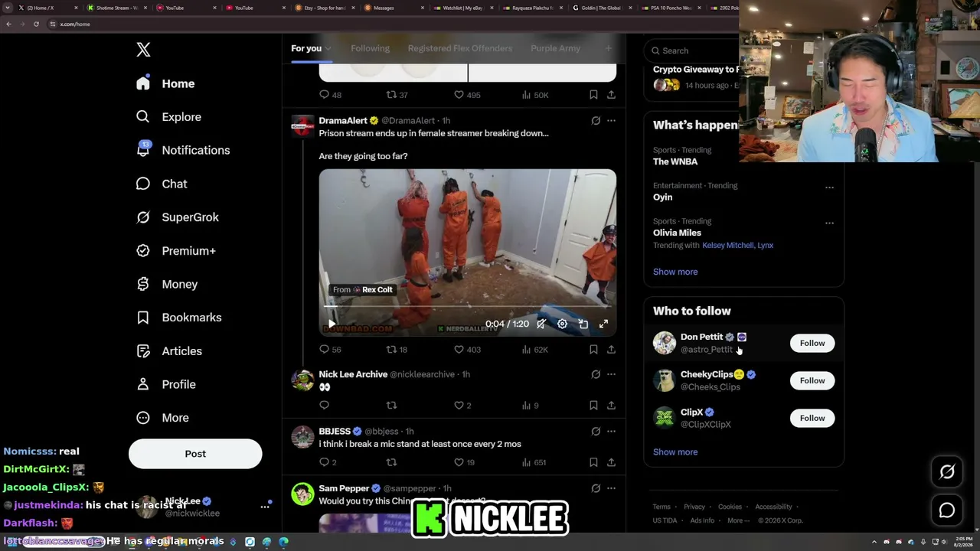980x551 pixels.
Task: Open more options on Nick Lee Archive post
Action: pyautogui.click(x=611, y=374)
